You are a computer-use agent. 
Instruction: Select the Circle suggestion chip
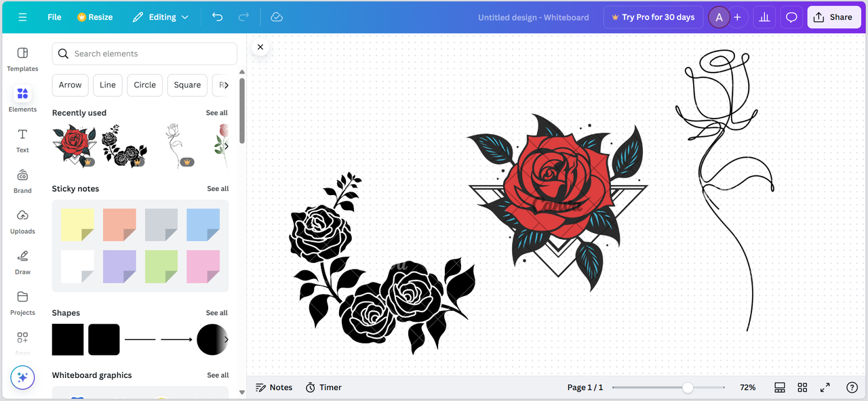coord(145,85)
